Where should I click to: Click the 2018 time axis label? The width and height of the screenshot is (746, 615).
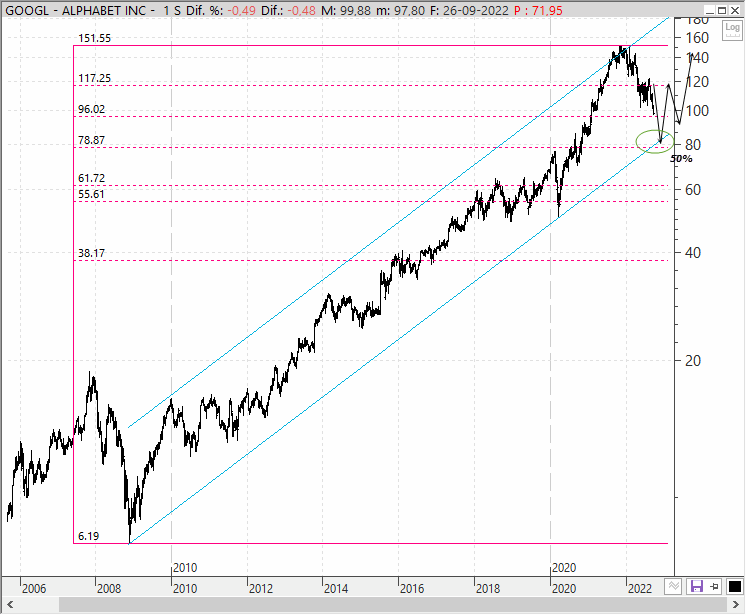coord(488,589)
